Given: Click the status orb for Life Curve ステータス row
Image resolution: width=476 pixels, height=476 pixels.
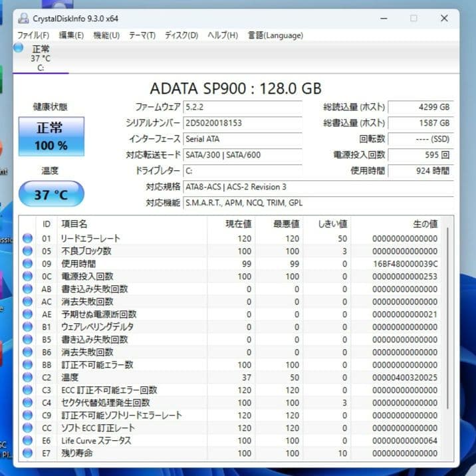Looking at the screenshot, I should pyautogui.click(x=28, y=441).
